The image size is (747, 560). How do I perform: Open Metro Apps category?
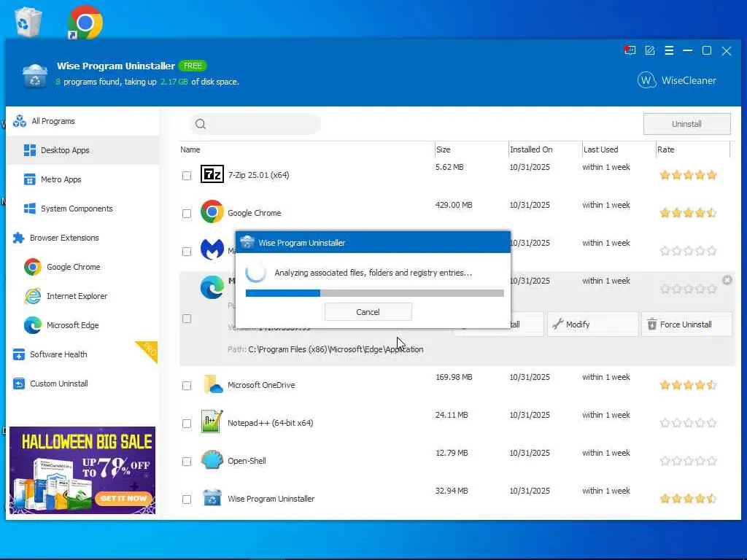(83, 179)
